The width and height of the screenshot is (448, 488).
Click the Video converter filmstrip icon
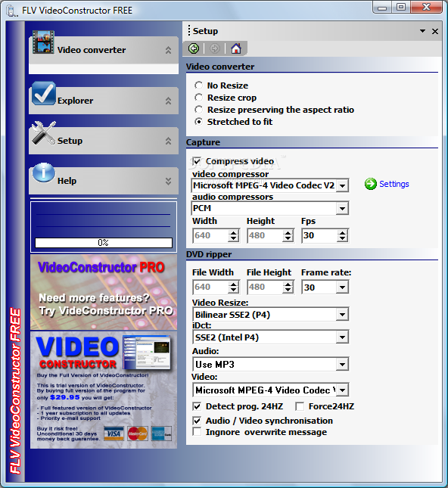pos(43,42)
